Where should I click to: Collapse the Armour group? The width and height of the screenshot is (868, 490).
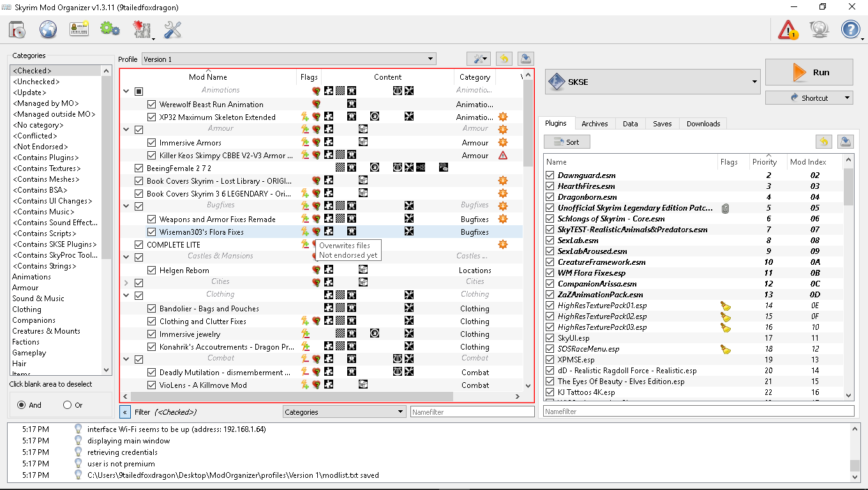(126, 130)
